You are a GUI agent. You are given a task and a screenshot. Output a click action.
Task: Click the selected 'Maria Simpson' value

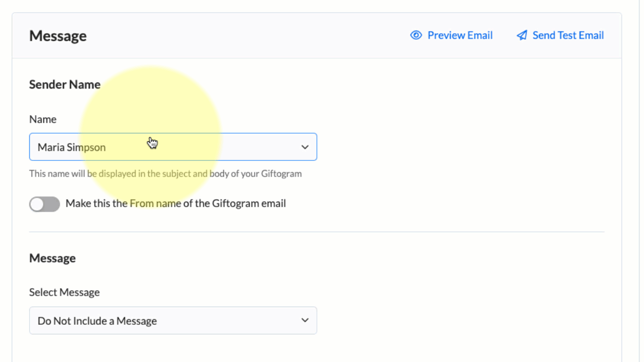coord(71,147)
